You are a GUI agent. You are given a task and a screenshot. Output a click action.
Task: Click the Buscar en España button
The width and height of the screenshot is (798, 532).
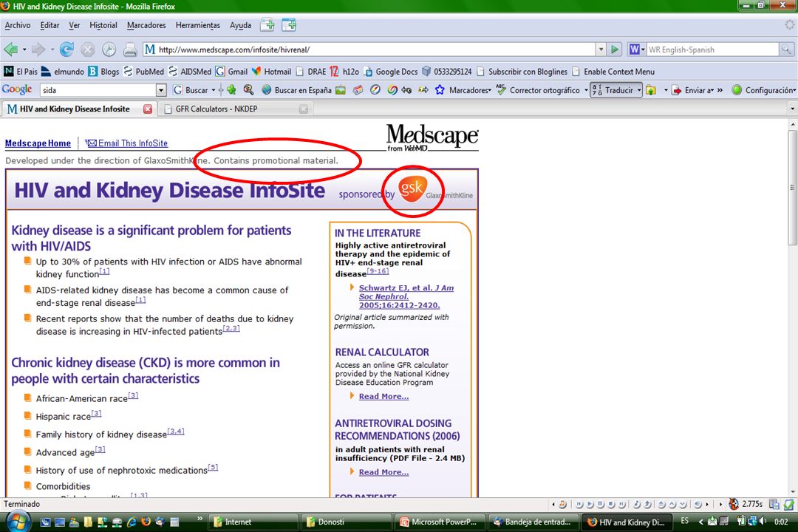tap(297, 90)
